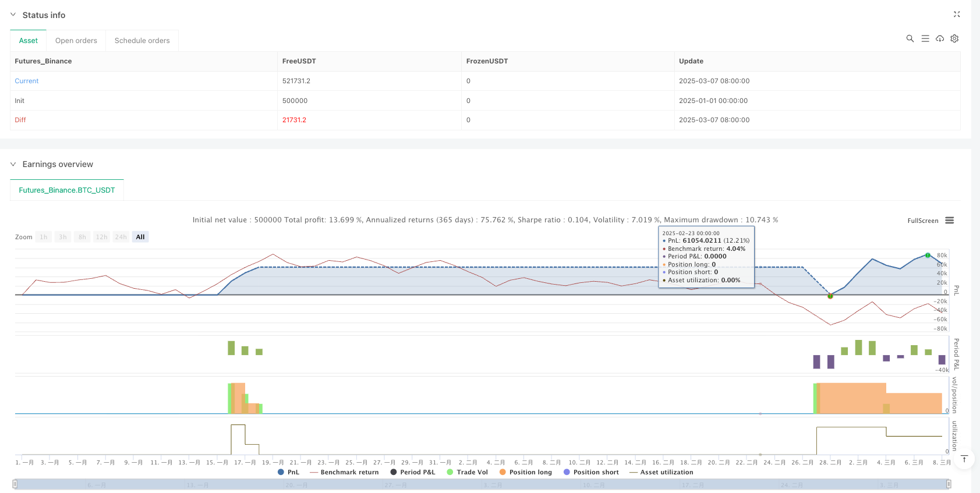Set chart zoom to 24h

click(121, 237)
